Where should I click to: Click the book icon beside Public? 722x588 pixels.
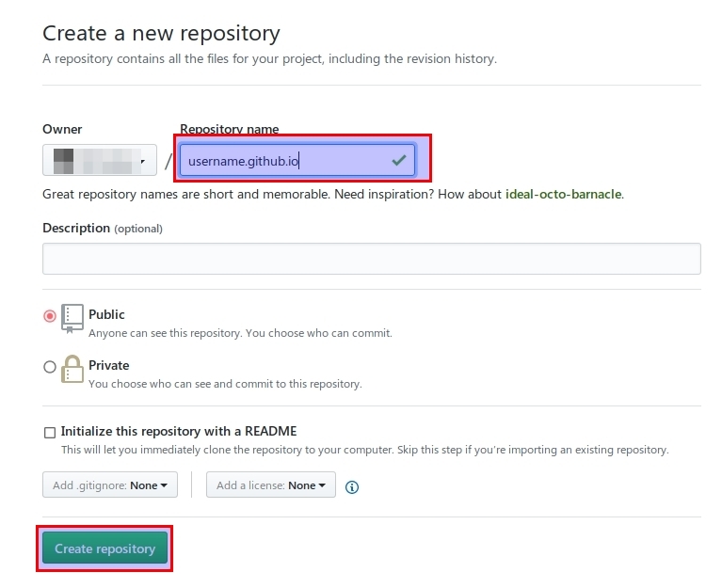point(72,318)
